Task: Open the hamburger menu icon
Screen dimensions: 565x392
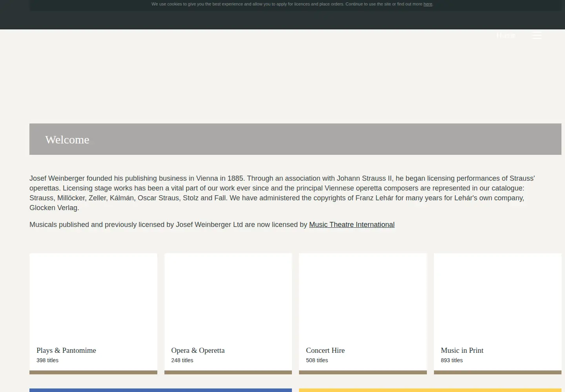Action: click(537, 35)
